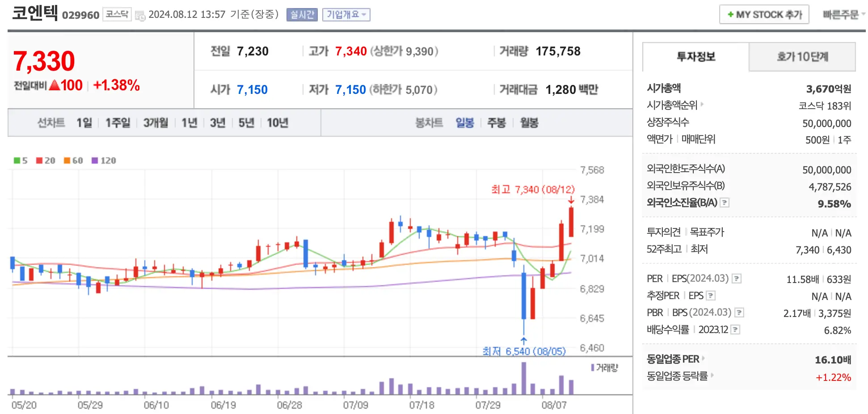The image size is (868, 414).
Task: Click the clock refresh icon beside the timestamp
Action: point(141,15)
